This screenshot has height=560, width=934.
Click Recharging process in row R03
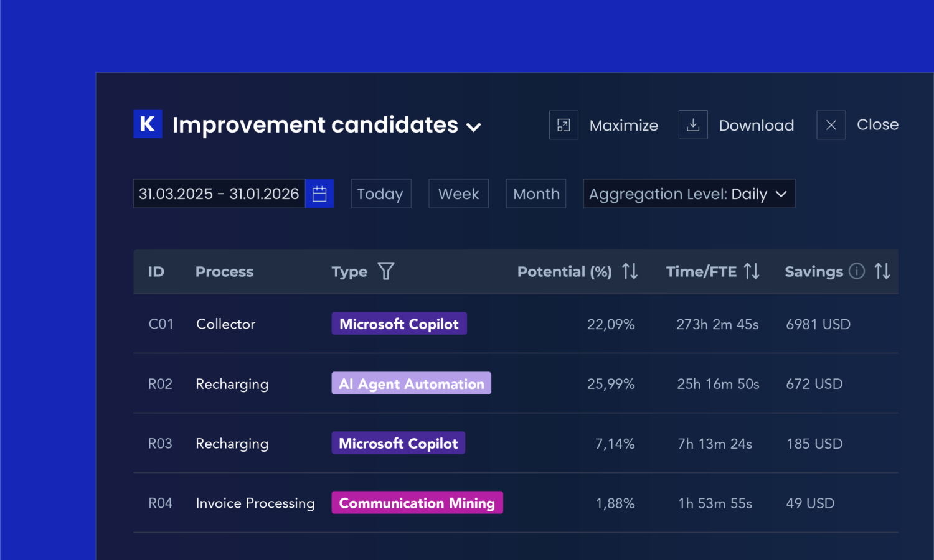[232, 444]
